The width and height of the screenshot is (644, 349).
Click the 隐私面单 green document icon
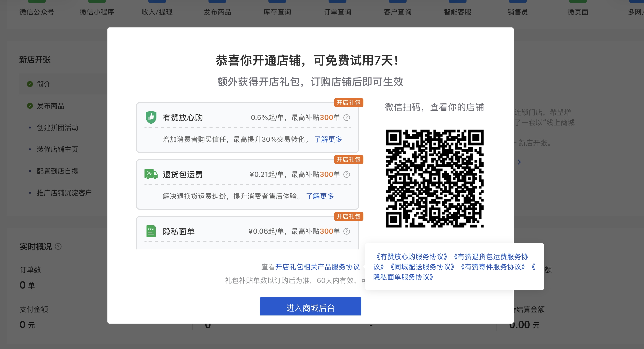click(151, 231)
